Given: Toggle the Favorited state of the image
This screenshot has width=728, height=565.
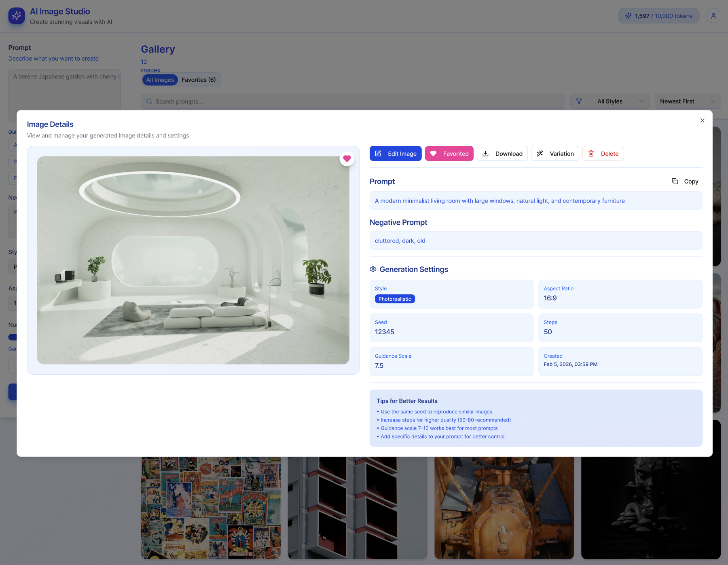Looking at the screenshot, I should tap(449, 154).
